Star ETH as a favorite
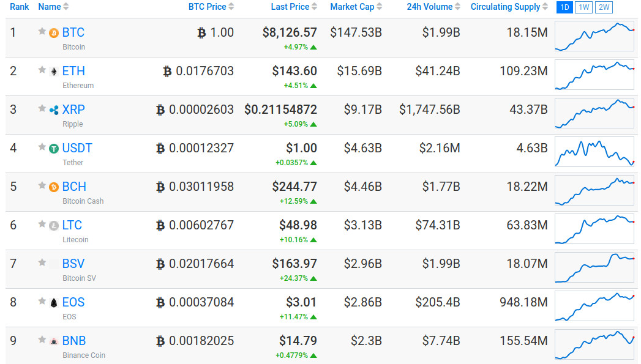Viewport: 641px width, 364px height. coord(42,70)
